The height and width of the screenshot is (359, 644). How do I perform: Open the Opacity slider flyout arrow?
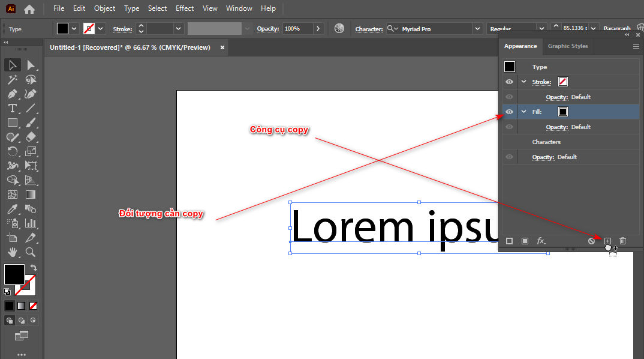point(318,29)
